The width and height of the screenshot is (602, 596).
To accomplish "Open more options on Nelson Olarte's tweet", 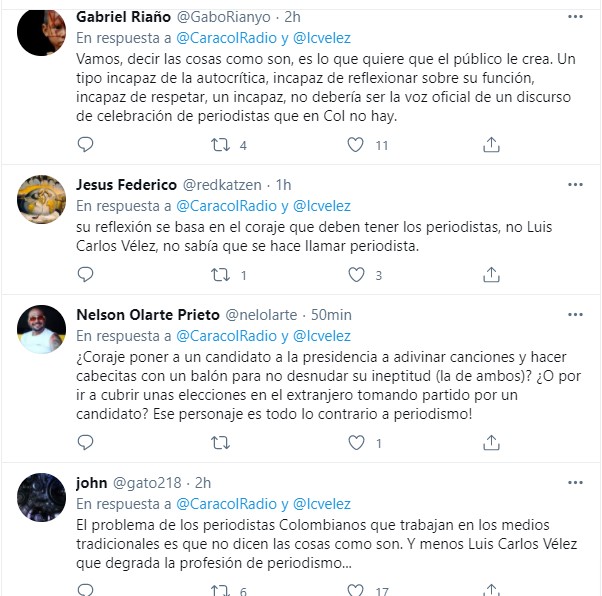I will point(575,314).
